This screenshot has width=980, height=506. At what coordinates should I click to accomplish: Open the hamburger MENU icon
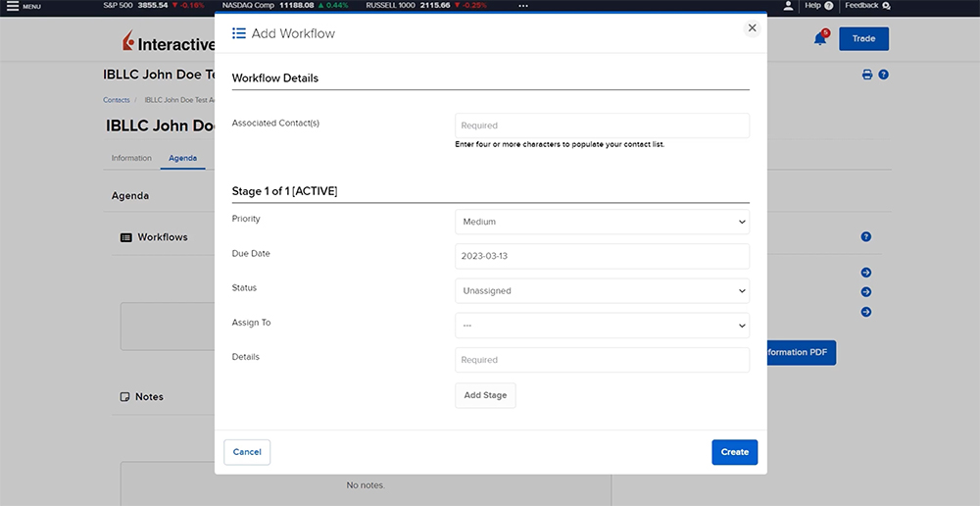(x=14, y=6)
